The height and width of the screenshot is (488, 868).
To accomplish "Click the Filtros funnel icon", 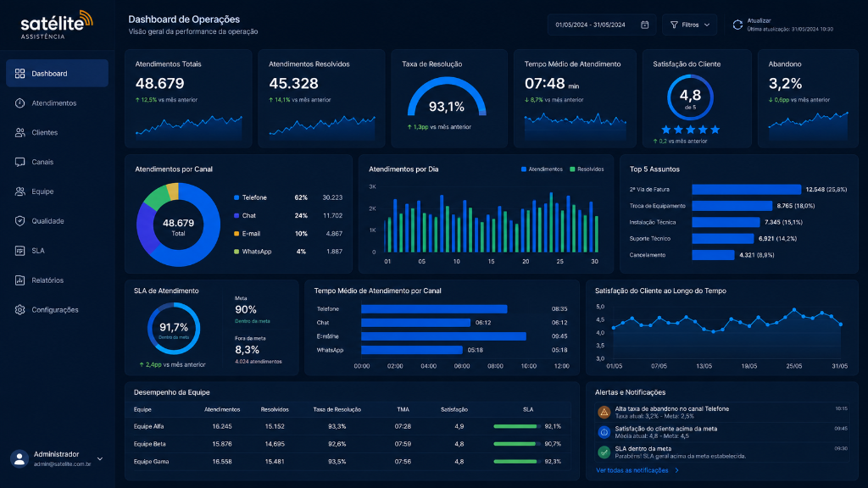I will [x=674, y=25].
